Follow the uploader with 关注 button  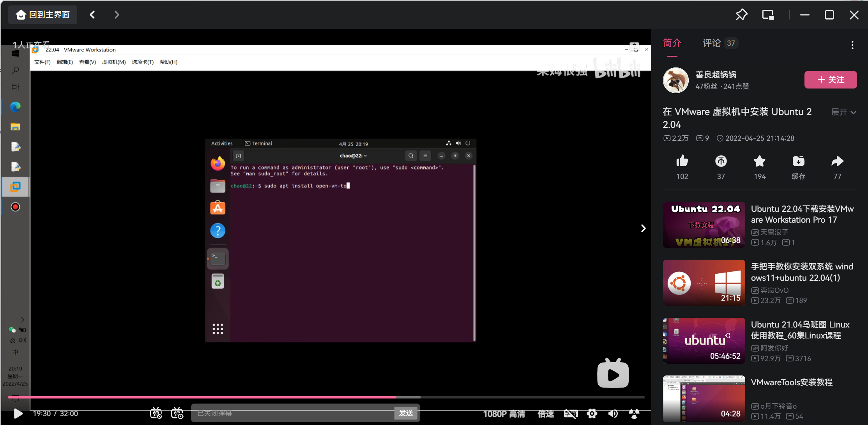coord(831,80)
